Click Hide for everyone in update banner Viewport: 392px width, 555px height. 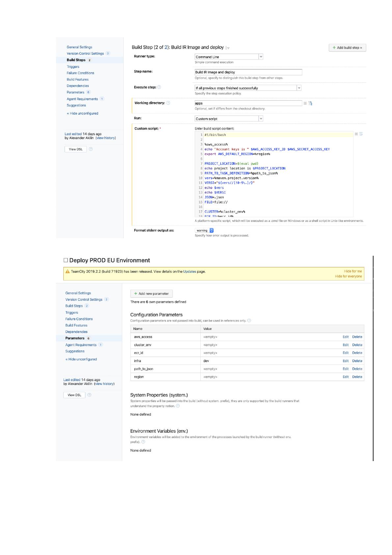pos(348,276)
